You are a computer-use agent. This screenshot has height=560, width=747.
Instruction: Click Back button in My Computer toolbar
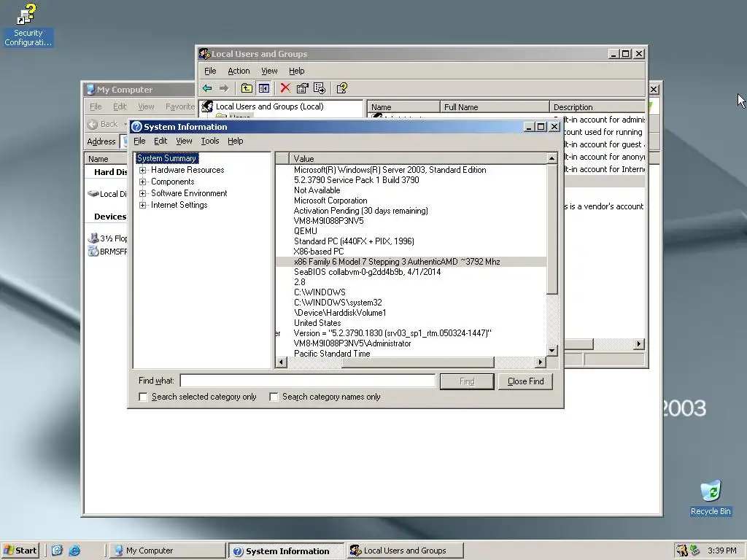point(103,124)
